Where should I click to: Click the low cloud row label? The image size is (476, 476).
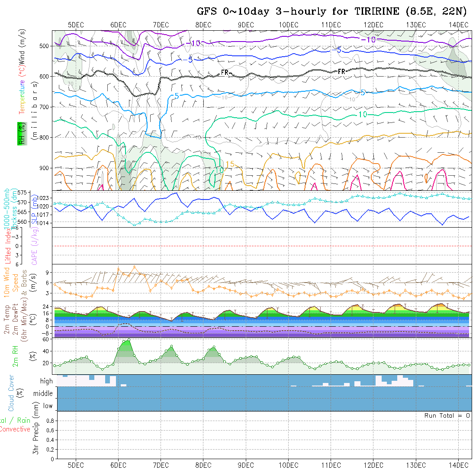click(48, 406)
